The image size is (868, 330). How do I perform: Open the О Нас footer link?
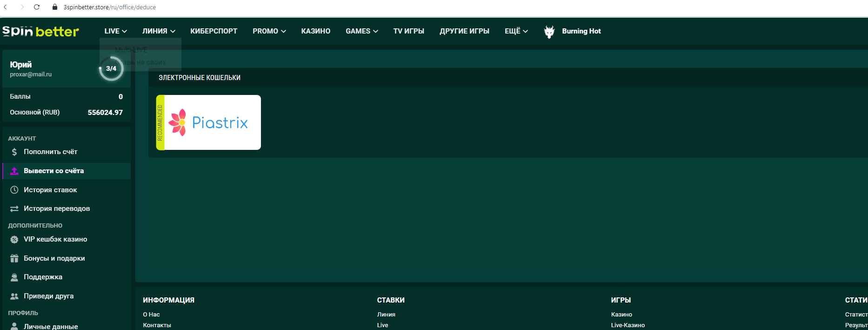pyautogui.click(x=151, y=315)
